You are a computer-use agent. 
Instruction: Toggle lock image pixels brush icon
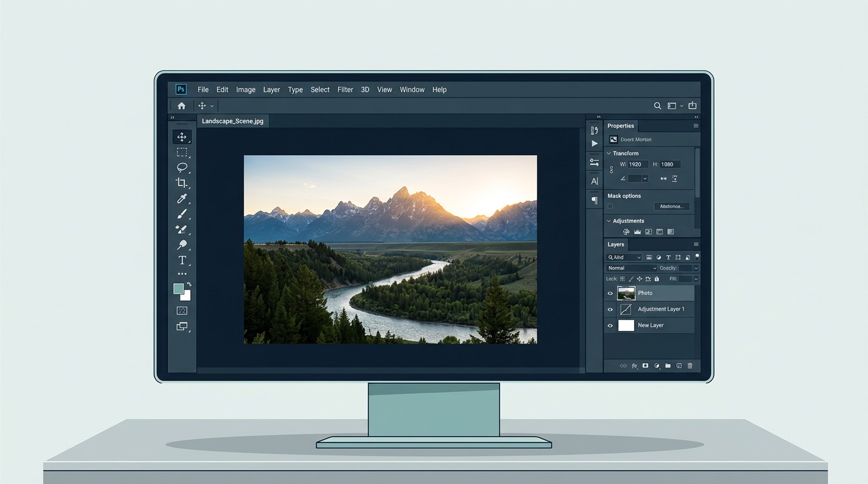[x=631, y=279]
